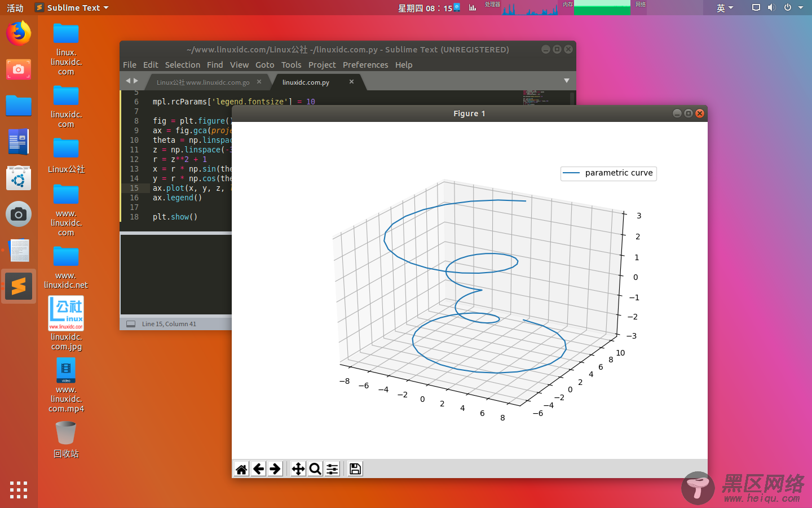Open the linux.linuxidc.com desktop folder
Image resolution: width=812 pixels, height=508 pixels.
[66, 50]
